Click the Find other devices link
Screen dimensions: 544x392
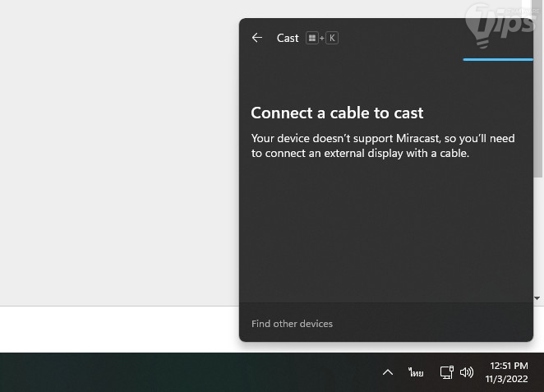click(292, 324)
